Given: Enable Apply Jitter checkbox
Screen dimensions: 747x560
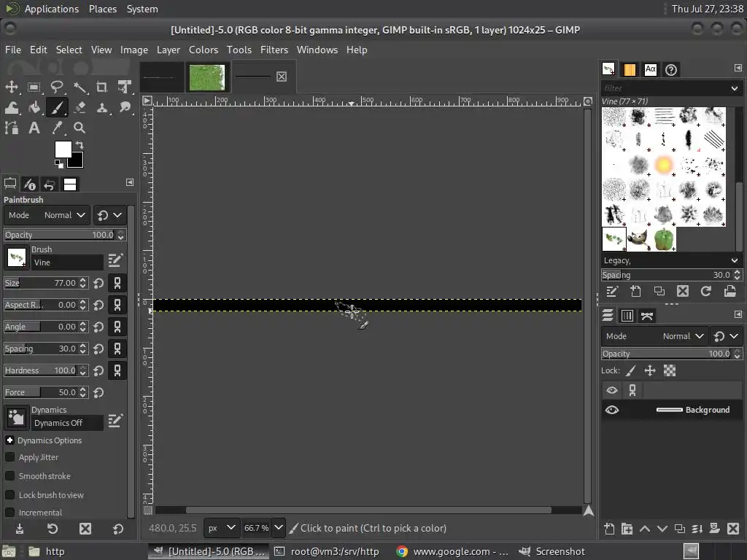Looking at the screenshot, I should point(9,457).
